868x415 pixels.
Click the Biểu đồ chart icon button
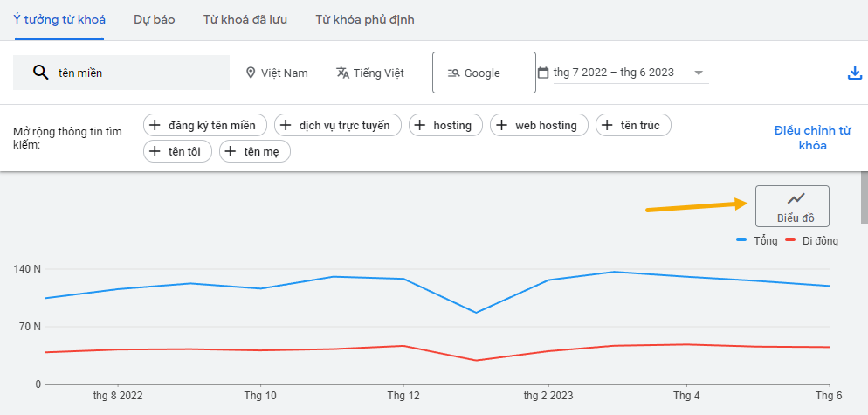(x=793, y=206)
